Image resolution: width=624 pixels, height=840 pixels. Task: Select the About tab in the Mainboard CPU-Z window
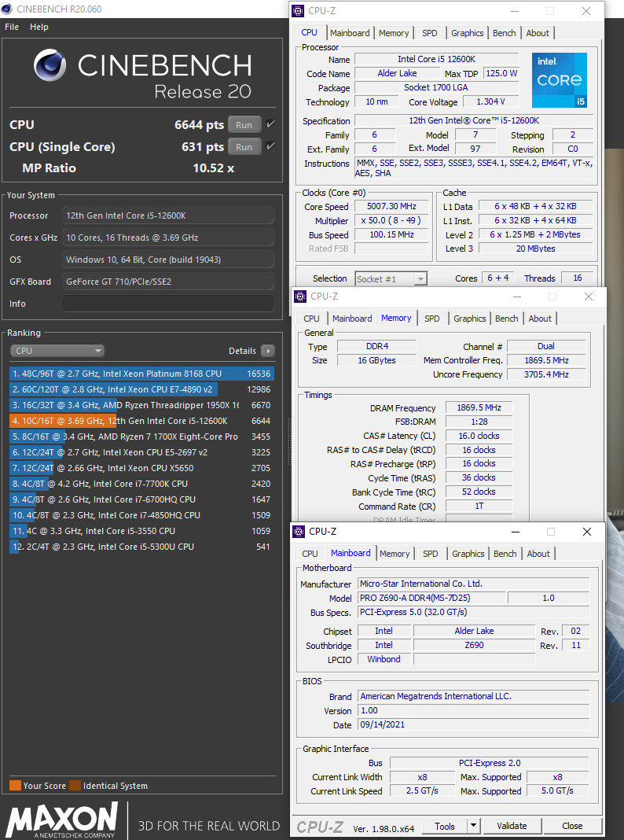click(x=538, y=554)
